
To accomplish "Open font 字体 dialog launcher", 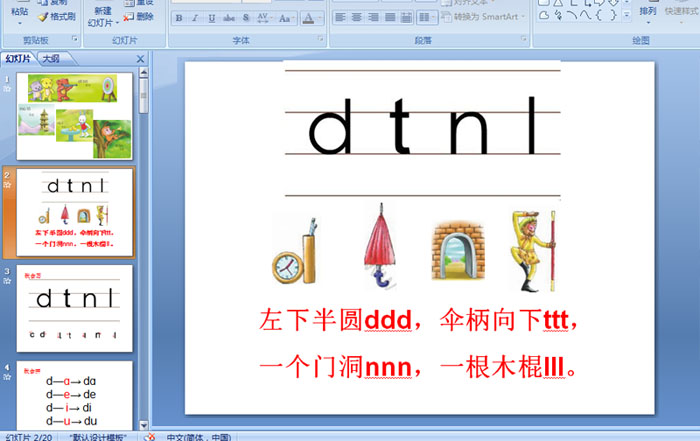I will click(320, 39).
